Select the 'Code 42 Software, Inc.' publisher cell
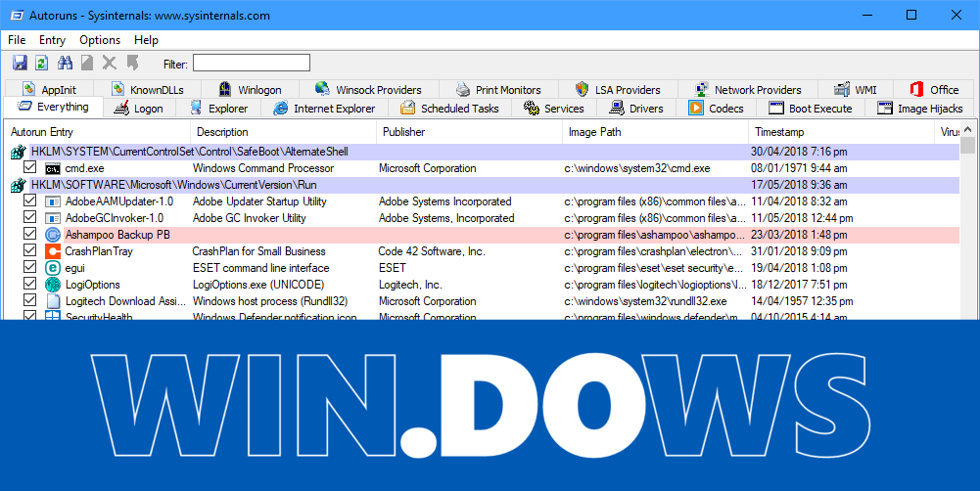980x491 pixels. tap(431, 251)
